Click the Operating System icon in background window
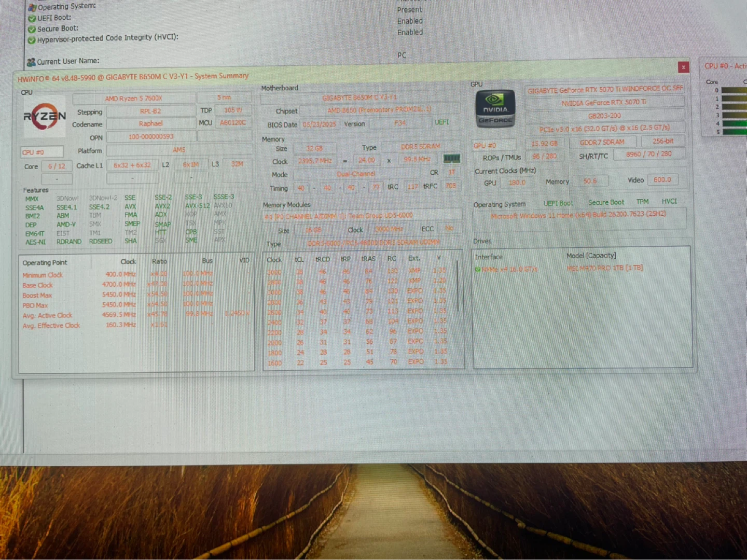The image size is (747, 560). tap(32, 7)
